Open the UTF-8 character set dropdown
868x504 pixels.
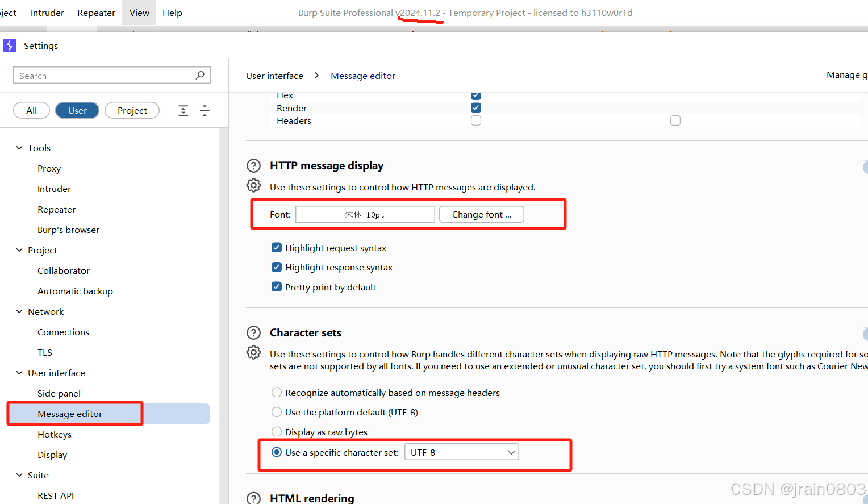[461, 452]
